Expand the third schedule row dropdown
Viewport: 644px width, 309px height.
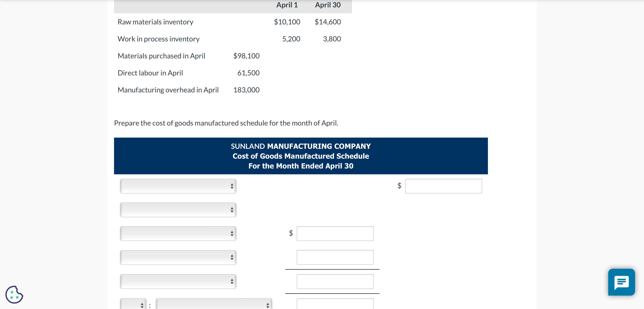click(x=178, y=233)
